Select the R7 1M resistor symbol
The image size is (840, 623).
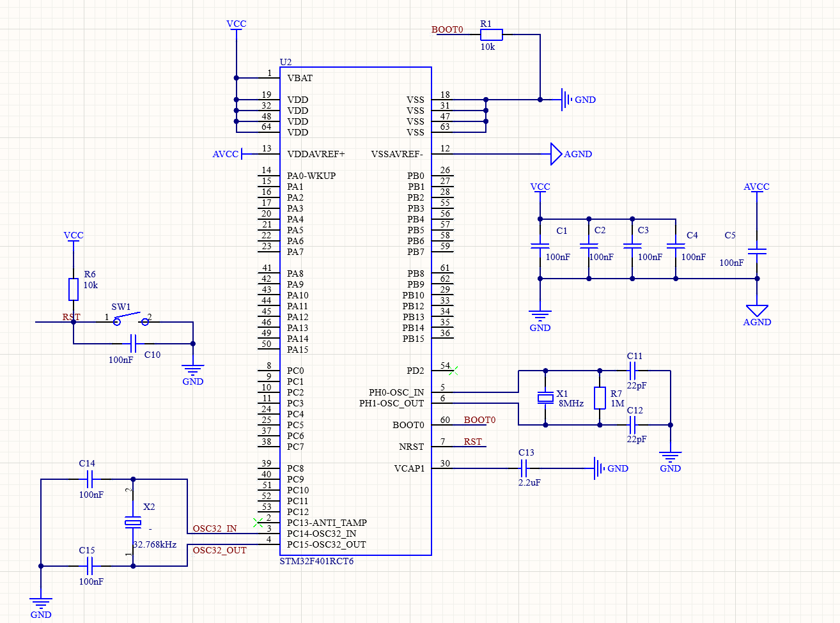tap(600, 398)
